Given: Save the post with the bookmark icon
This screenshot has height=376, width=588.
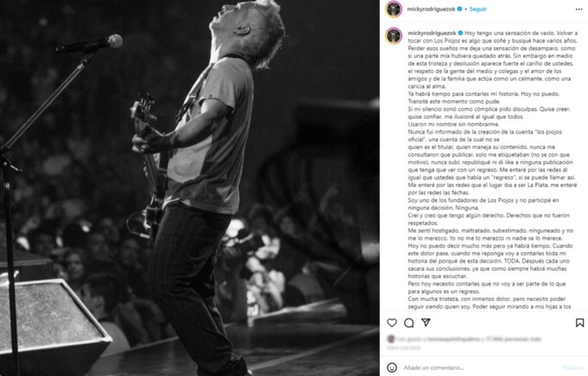Looking at the screenshot, I should click(x=580, y=323).
